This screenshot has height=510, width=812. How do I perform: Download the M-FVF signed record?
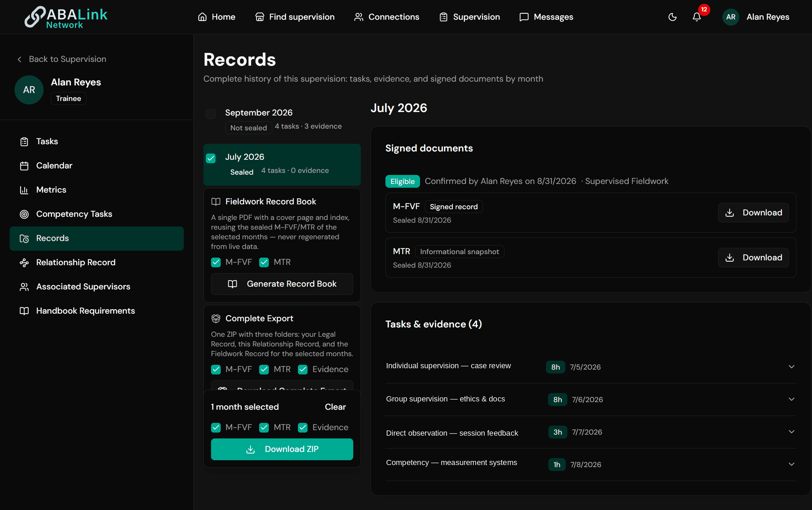753,213
